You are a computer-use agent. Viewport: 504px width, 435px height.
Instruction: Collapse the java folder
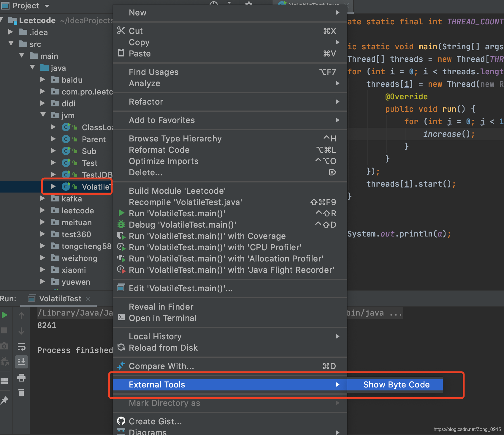[32, 67]
